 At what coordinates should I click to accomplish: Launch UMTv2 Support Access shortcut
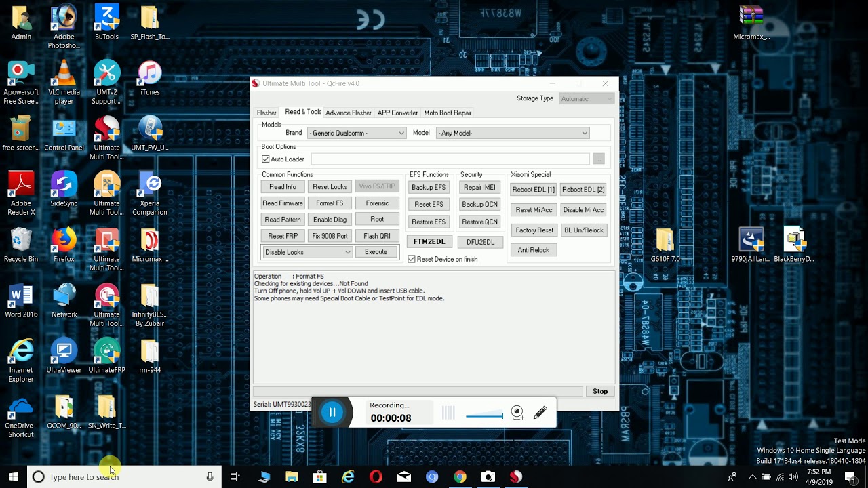(106, 83)
